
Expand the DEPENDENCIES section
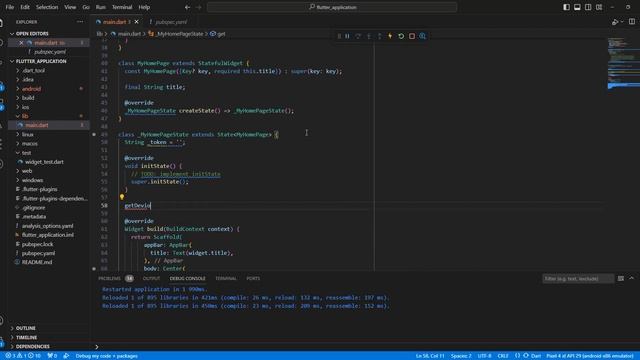[x=33, y=347]
